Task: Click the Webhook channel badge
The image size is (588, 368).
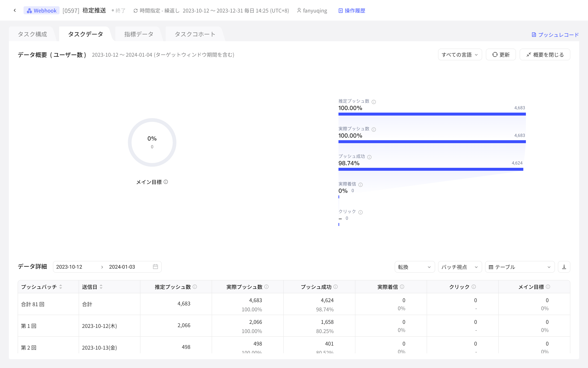Action: point(42,10)
